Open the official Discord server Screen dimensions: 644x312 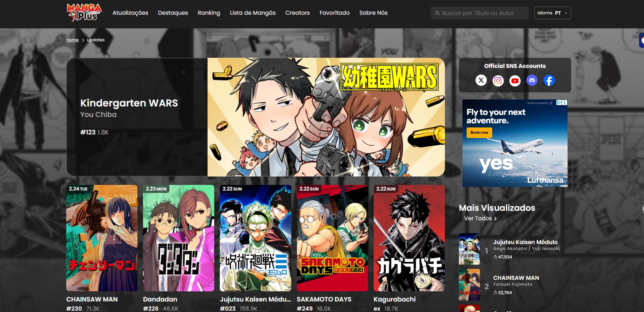pos(532,81)
